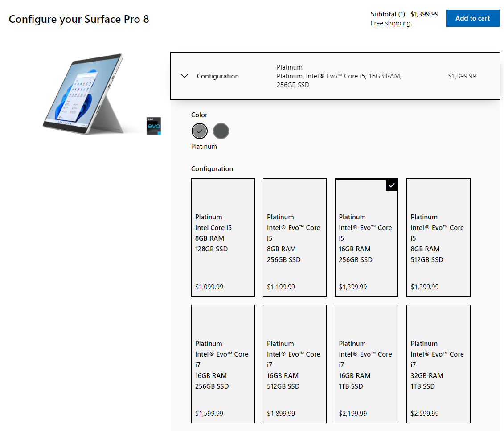The image size is (504, 431).
Task: Click the Platinum label below color swatches
Action: tap(204, 147)
